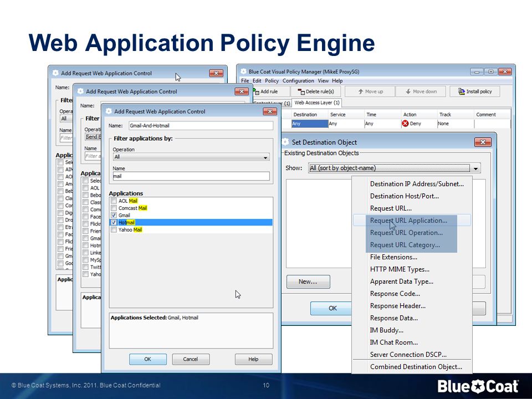This screenshot has height=399, width=532.
Task: Choose Request URL Application... menu item
Action: [x=412, y=221]
